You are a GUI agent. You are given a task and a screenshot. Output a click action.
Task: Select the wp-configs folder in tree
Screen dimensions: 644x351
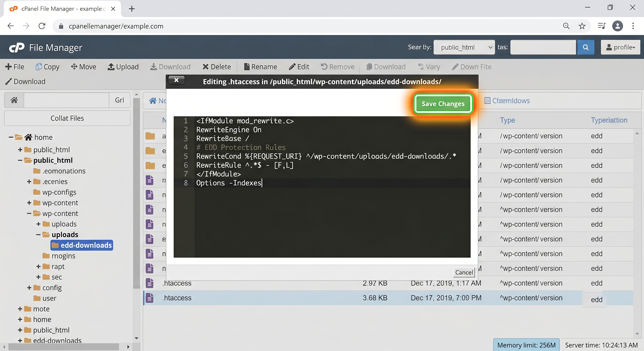click(x=55, y=192)
